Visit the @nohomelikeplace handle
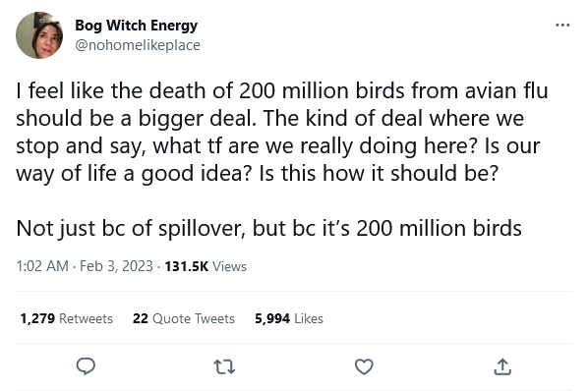Screen dimensions: 588x391 138,45
